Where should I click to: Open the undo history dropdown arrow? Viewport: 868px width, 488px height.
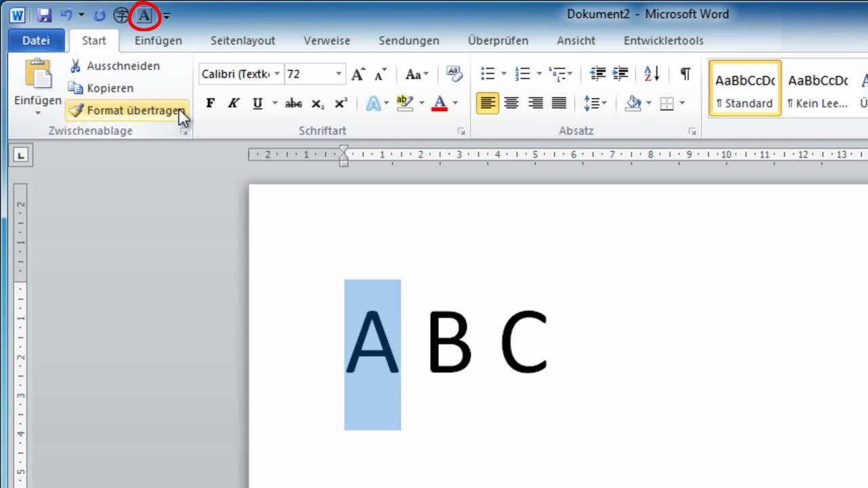pyautogui.click(x=81, y=15)
